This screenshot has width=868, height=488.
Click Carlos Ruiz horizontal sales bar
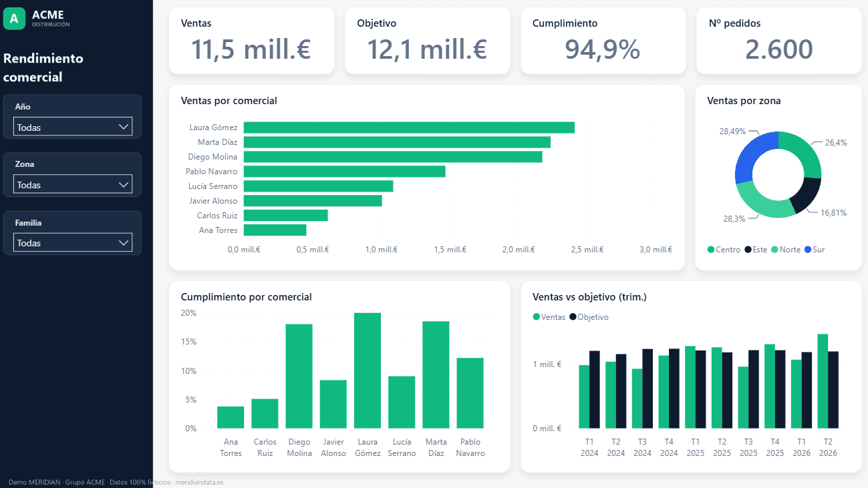click(285, 216)
